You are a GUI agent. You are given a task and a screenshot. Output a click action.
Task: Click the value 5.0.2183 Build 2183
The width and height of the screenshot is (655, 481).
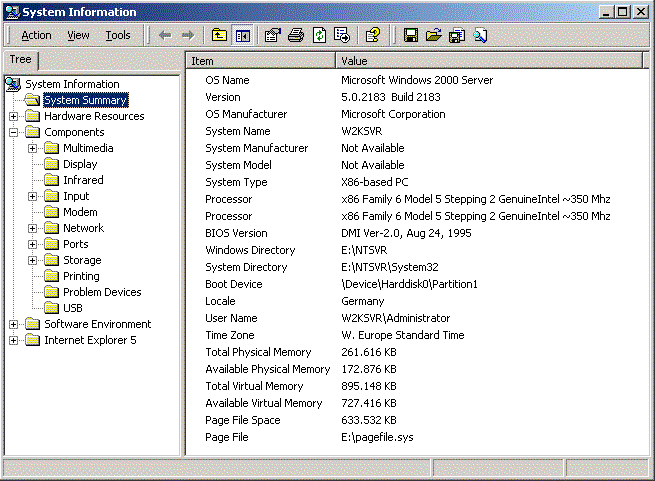pos(391,97)
